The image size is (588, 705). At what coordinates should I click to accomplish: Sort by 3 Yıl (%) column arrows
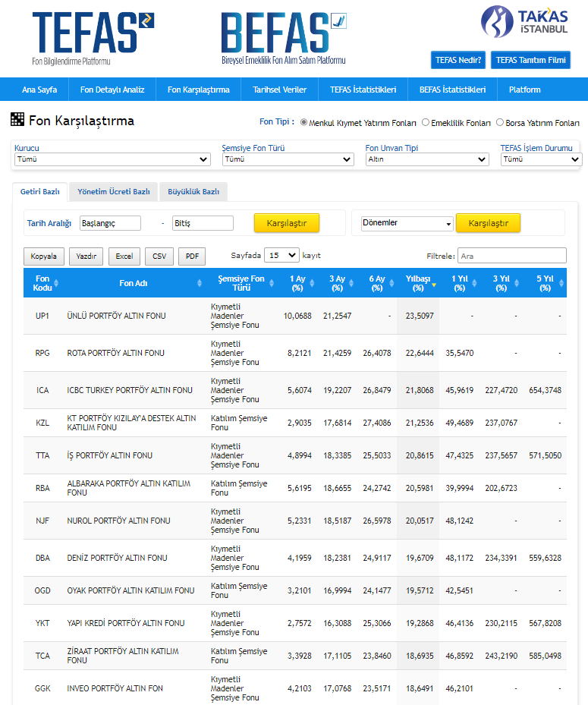click(517, 283)
